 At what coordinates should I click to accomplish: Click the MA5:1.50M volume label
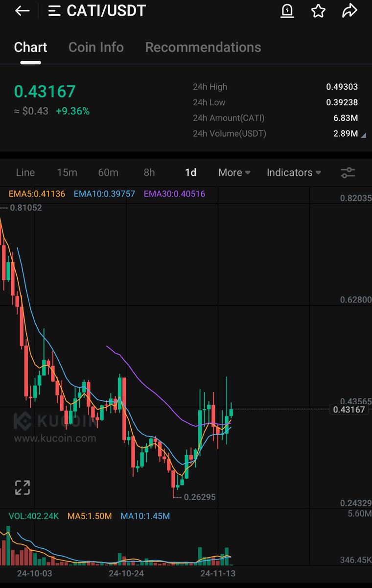[90, 516]
